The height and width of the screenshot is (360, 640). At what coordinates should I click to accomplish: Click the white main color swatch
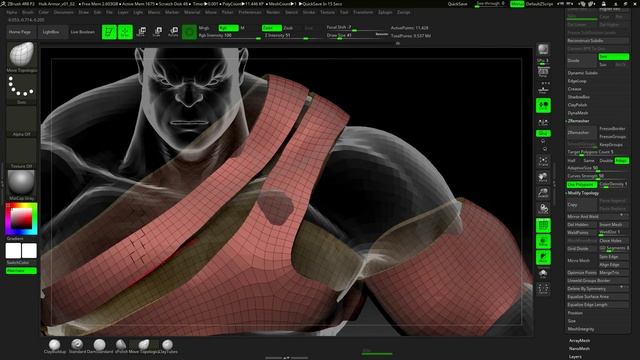tap(13, 251)
